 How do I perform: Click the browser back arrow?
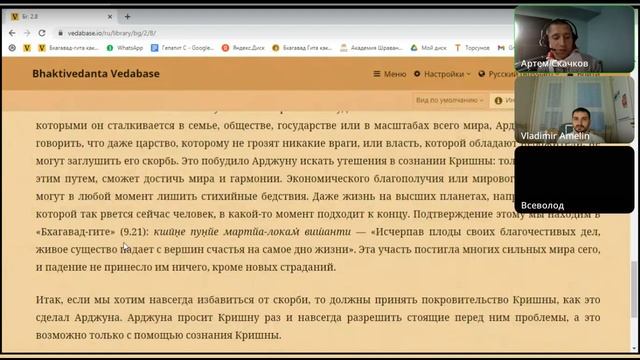tap(12, 33)
